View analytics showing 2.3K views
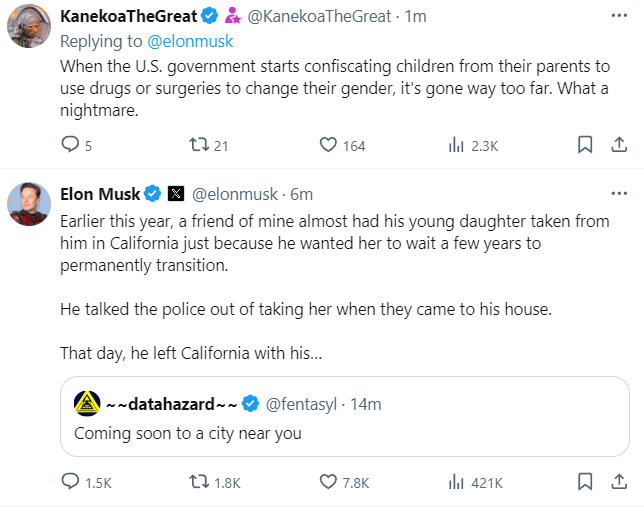This screenshot has height=507, width=644. point(457,145)
